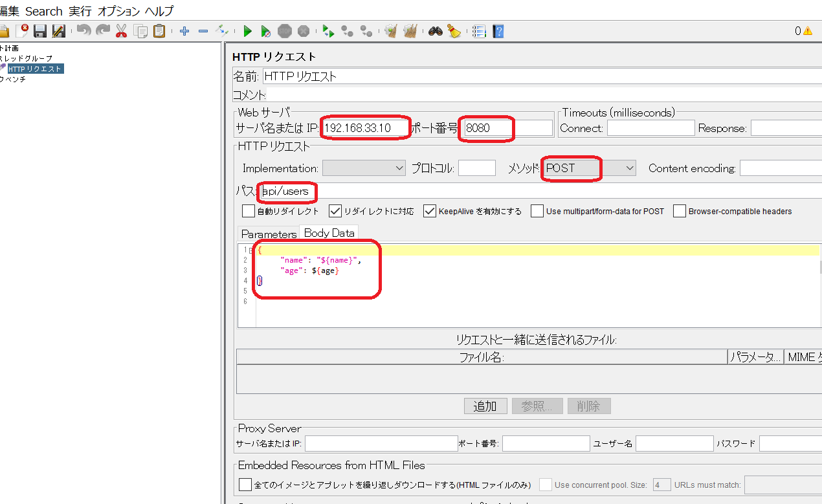Select HTTP リクエスト tree node

coord(35,69)
